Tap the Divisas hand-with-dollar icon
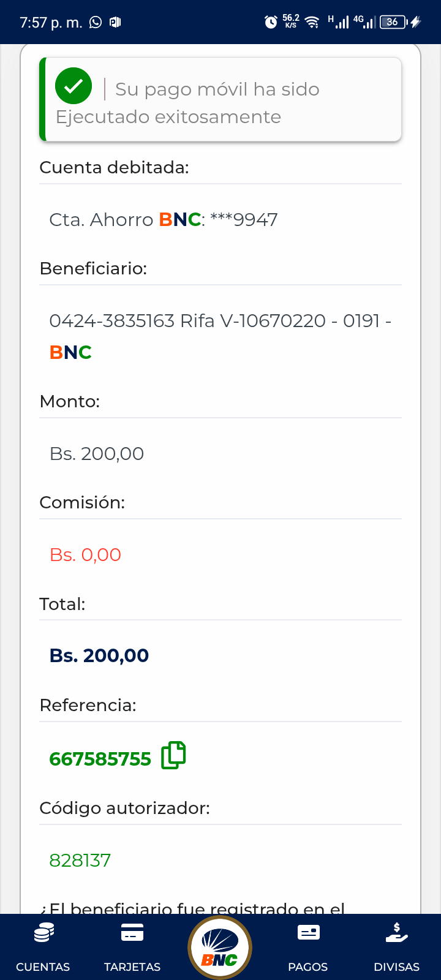 point(397,933)
